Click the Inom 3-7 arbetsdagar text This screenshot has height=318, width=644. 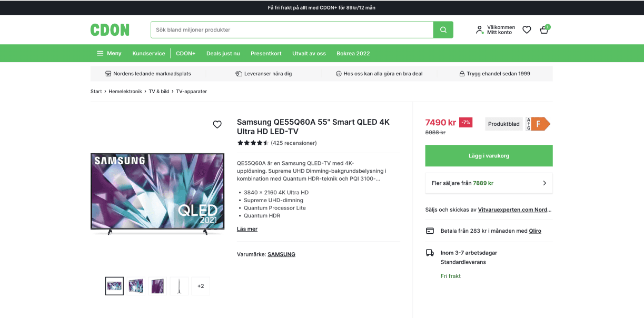(x=469, y=253)
